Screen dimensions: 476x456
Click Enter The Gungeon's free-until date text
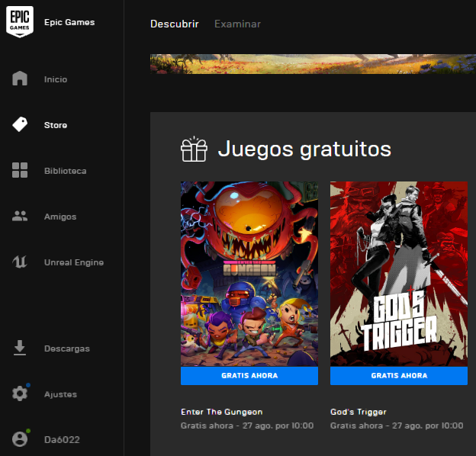[247, 425]
